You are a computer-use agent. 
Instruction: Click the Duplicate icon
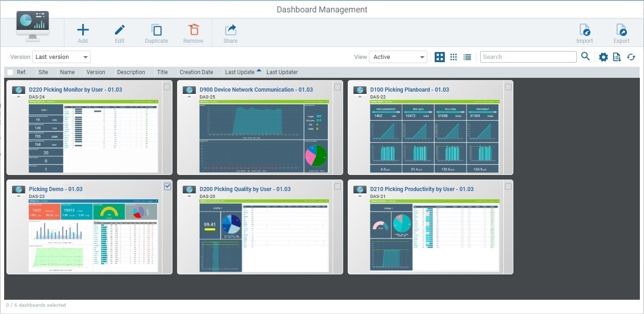[x=156, y=30]
